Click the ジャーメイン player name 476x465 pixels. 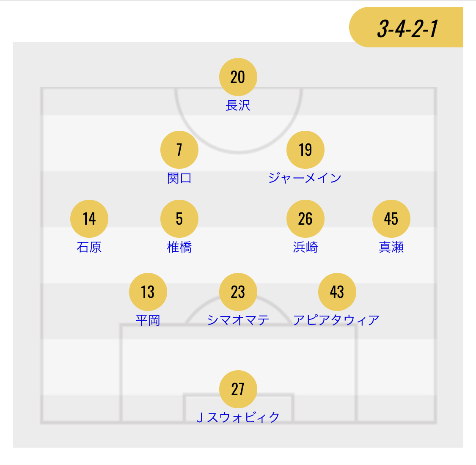[305, 178]
